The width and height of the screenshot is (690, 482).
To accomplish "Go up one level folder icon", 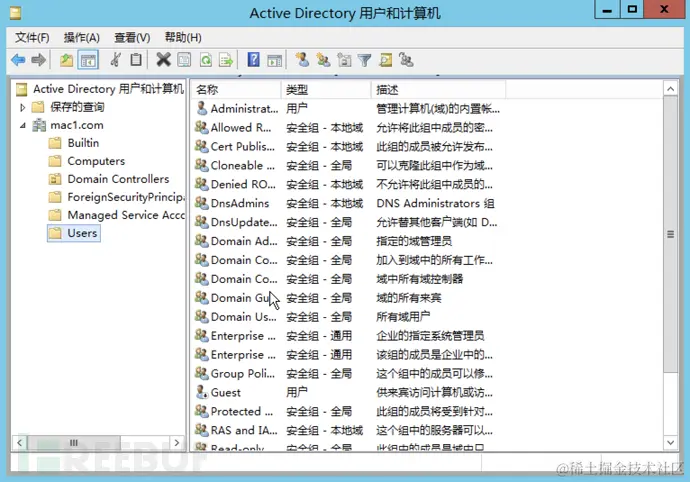I will (66, 60).
